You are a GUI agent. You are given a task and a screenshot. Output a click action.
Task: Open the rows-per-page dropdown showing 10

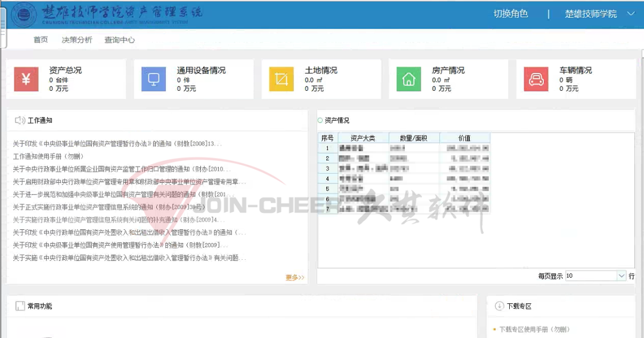click(621, 276)
